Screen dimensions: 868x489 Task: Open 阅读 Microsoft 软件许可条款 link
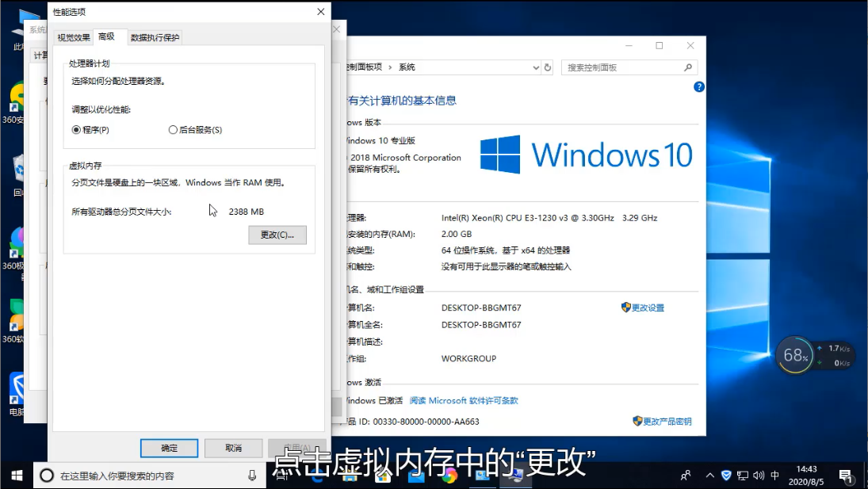pos(464,400)
